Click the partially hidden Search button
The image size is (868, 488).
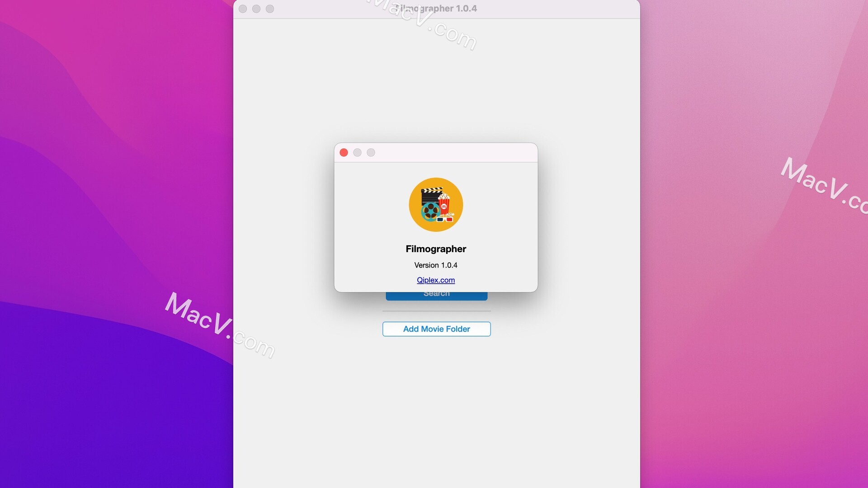[436, 296]
